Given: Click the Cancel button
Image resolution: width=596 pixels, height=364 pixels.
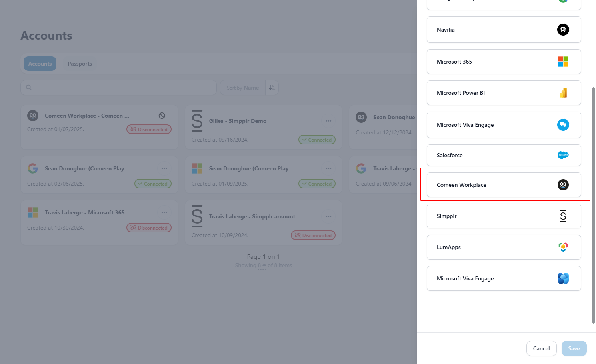Looking at the screenshot, I should tap(541, 348).
